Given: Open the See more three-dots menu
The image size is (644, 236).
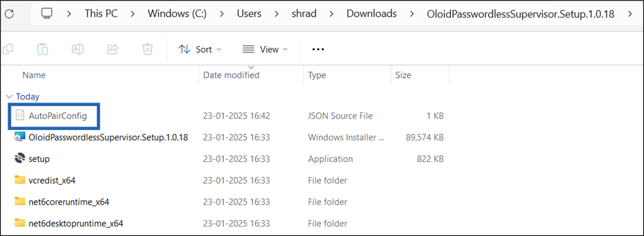Looking at the screenshot, I should tap(318, 49).
